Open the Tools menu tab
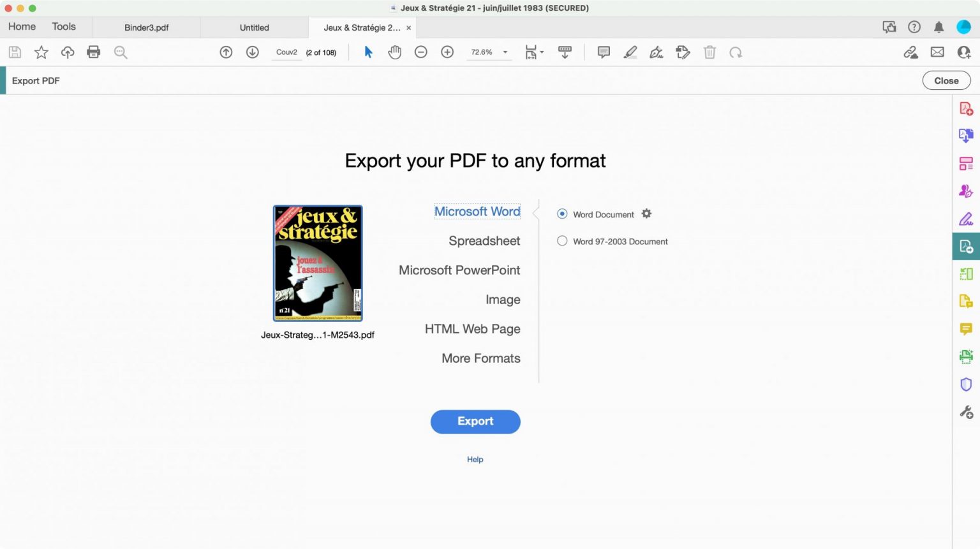This screenshot has height=549, width=980. tap(63, 26)
